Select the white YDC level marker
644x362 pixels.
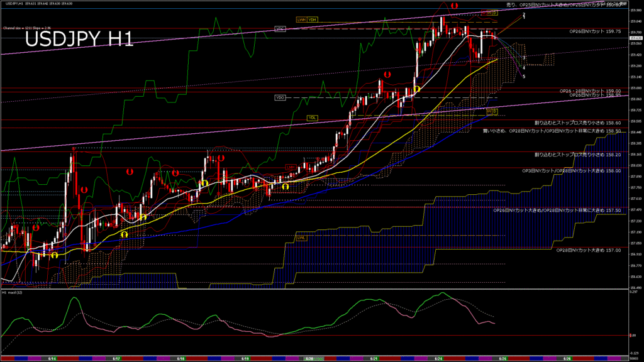coord(280,29)
